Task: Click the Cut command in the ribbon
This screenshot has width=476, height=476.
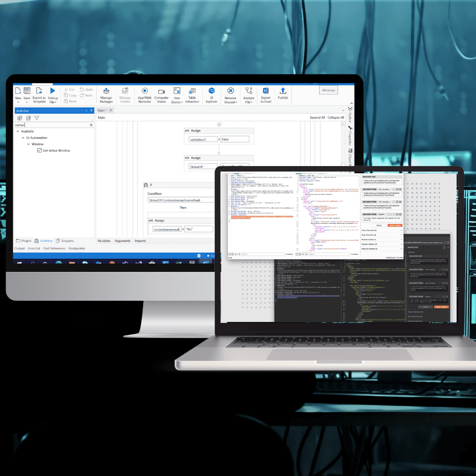Action: tap(69, 89)
